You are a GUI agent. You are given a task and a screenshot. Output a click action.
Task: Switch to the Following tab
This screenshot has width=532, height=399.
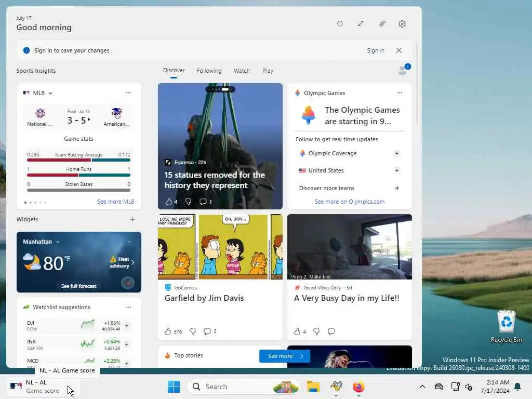tap(209, 71)
